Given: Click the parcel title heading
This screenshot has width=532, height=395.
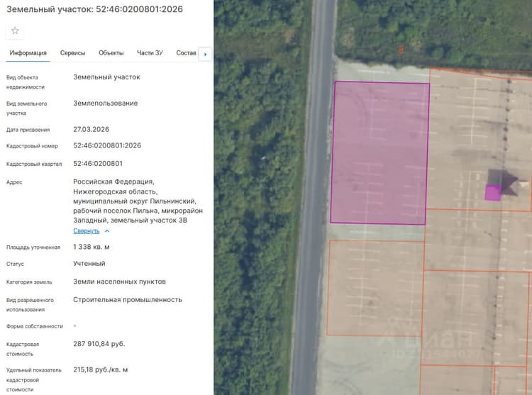Looking at the screenshot, I should [x=94, y=9].
